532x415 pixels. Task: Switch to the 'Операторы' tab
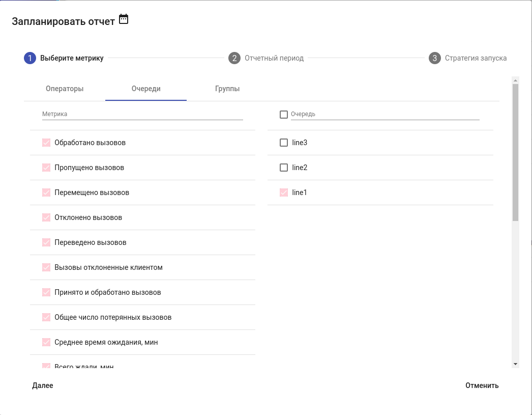(x=65, y=89)
